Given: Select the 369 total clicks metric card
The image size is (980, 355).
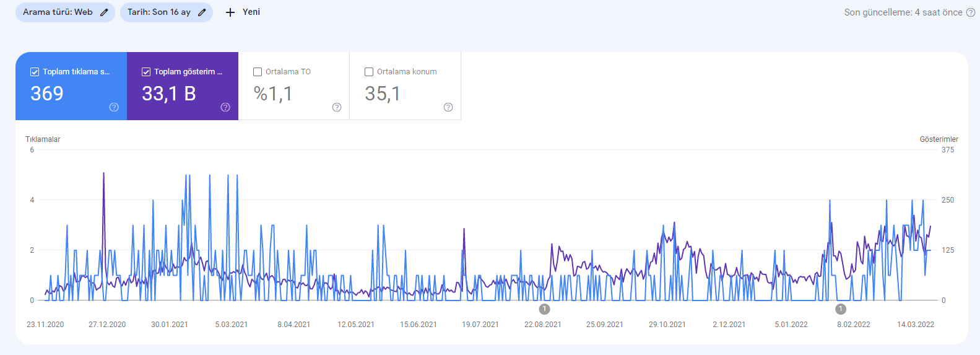Looking at the screenshot, I should coord(71,86).
